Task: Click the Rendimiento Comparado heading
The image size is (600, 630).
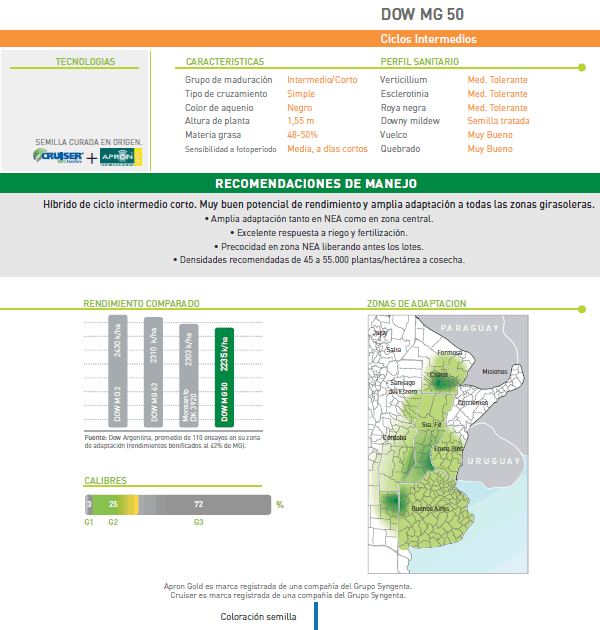Action: coord(141,304)
